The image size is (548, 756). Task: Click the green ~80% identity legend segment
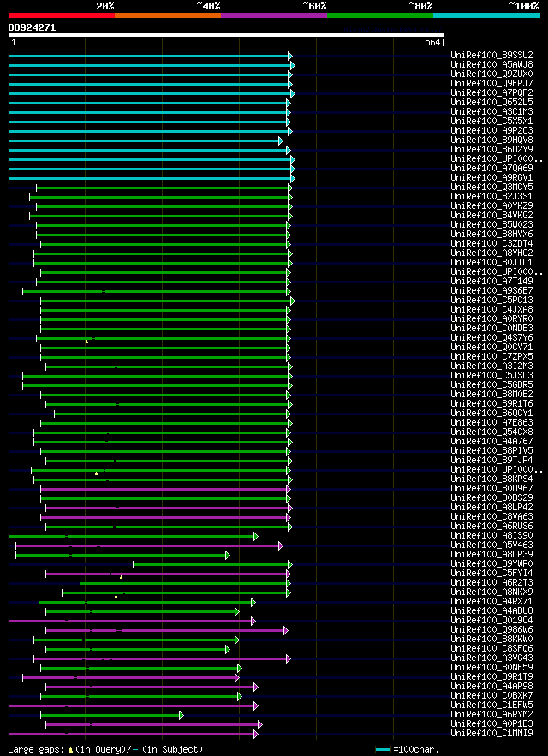point(380,15)
